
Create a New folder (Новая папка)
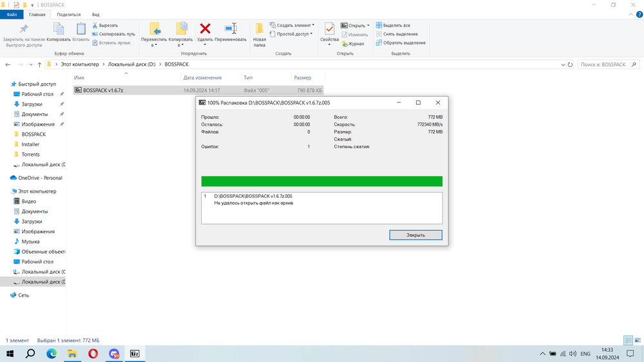pos(260,35)
